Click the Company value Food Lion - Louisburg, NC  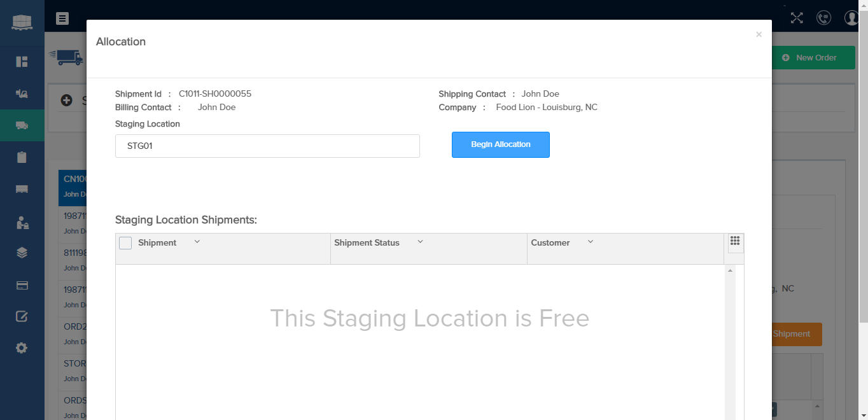tap(547, 107)
